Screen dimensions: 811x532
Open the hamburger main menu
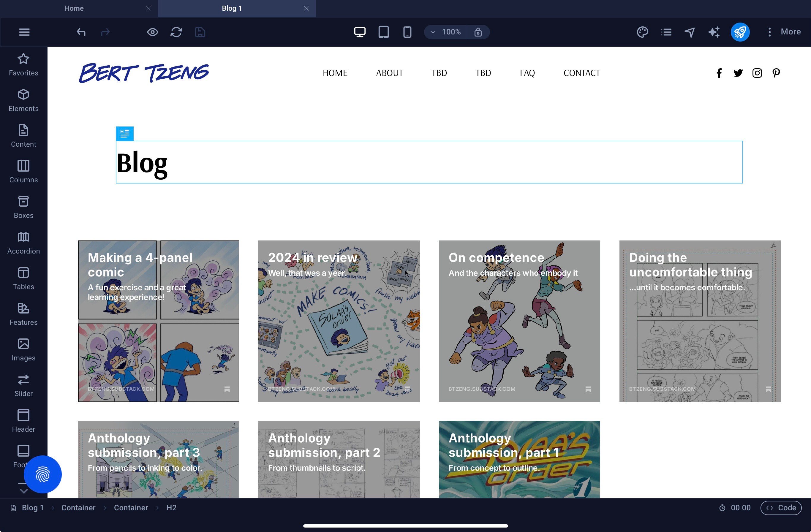pyautogui.click(x=24, y=32)
